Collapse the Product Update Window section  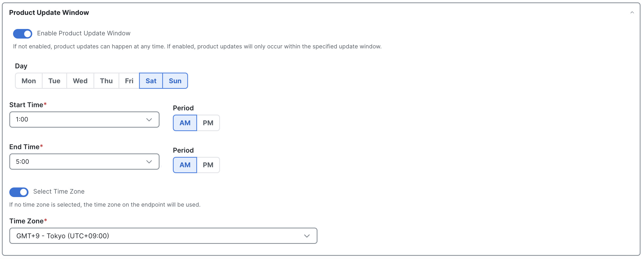(x=632, y=12)
